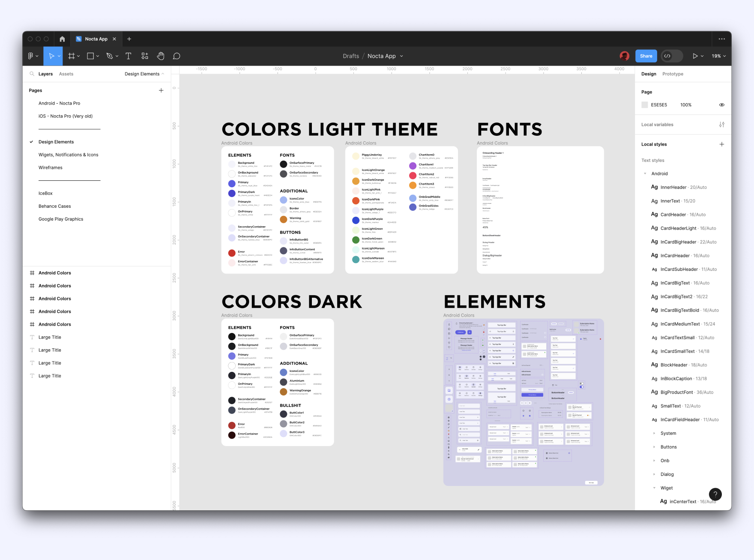Select the Comment tool
The width and height of the screenshot is (754, 560).
(177, 56)
